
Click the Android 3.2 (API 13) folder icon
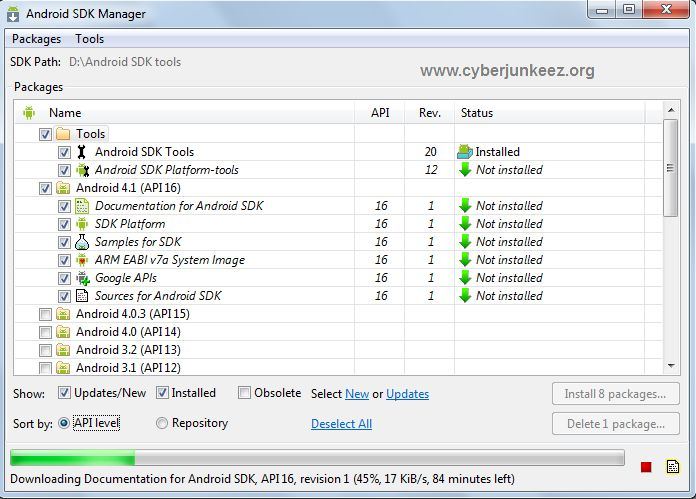(63, 350)
